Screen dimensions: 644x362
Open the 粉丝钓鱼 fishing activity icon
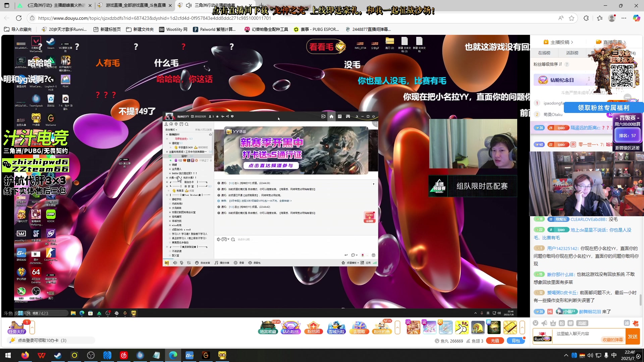point(382,327)
